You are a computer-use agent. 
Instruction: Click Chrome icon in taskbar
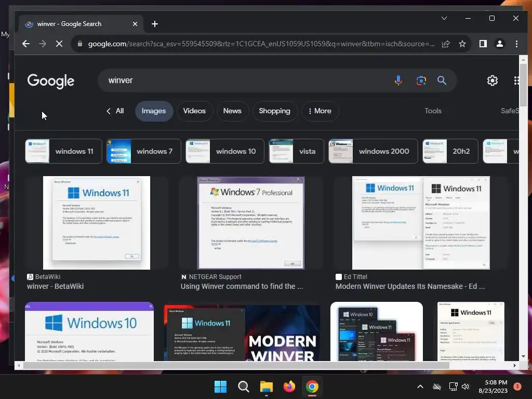(312, 387)
